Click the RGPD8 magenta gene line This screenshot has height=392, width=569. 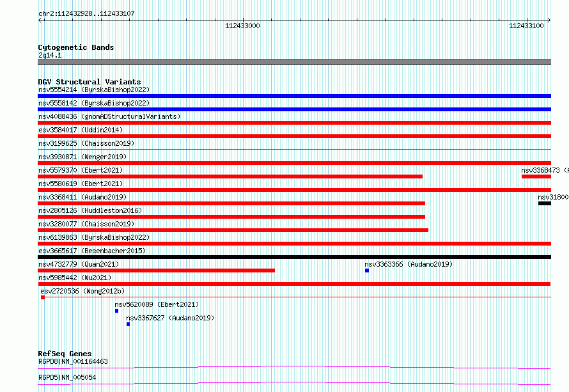[x=294, y=367]
